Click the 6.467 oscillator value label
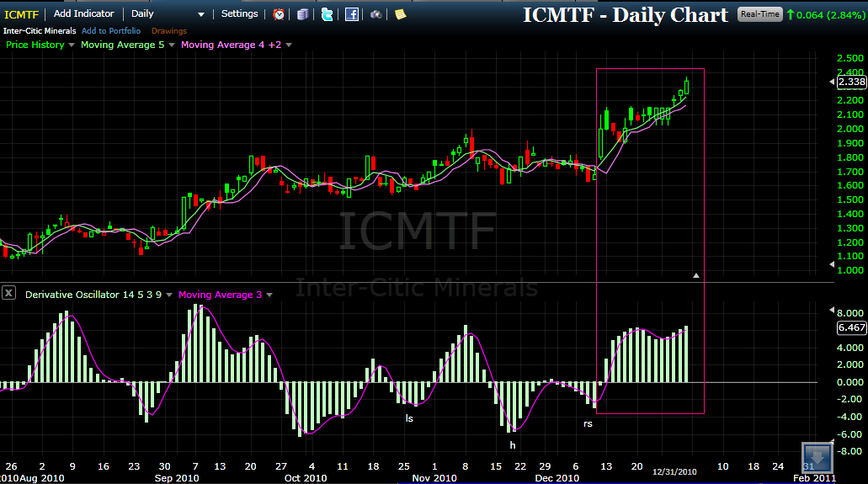868x484 pixels. 851,327
